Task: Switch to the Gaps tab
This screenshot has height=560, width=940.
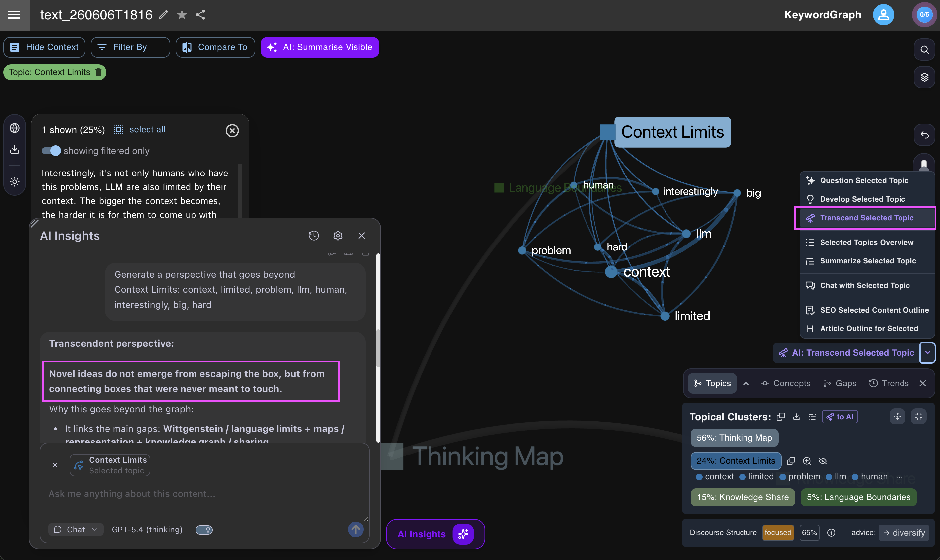Action: click(x=840, y=384)
